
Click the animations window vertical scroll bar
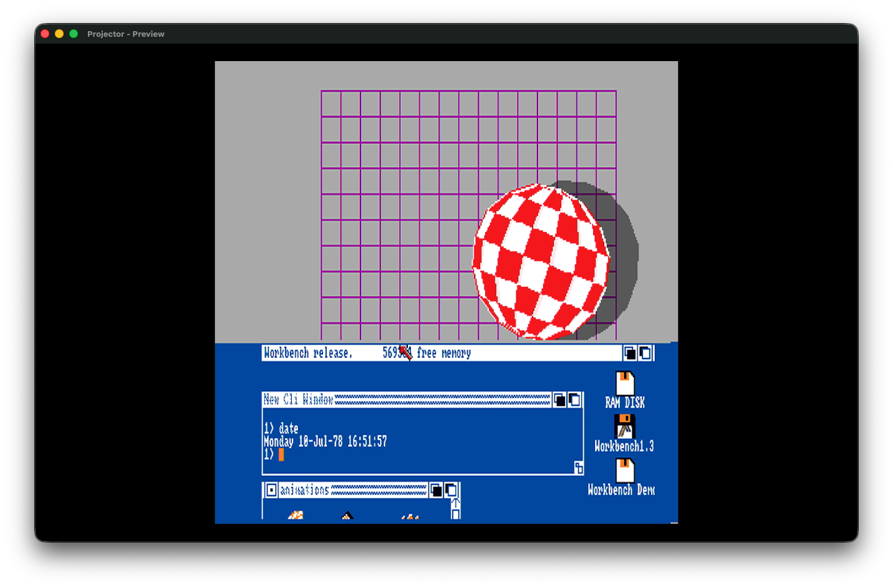pos(456,514)
